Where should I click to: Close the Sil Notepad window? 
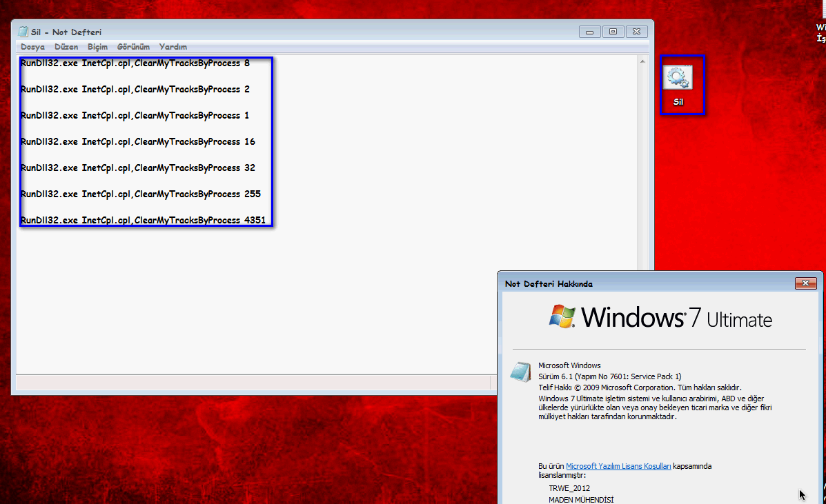636,32
